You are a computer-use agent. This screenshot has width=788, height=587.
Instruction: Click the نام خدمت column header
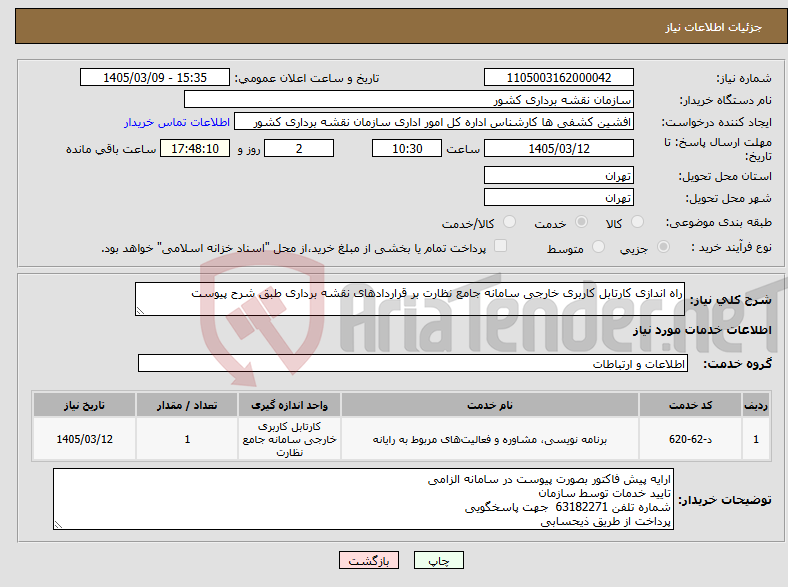click(x=490, y=405)
